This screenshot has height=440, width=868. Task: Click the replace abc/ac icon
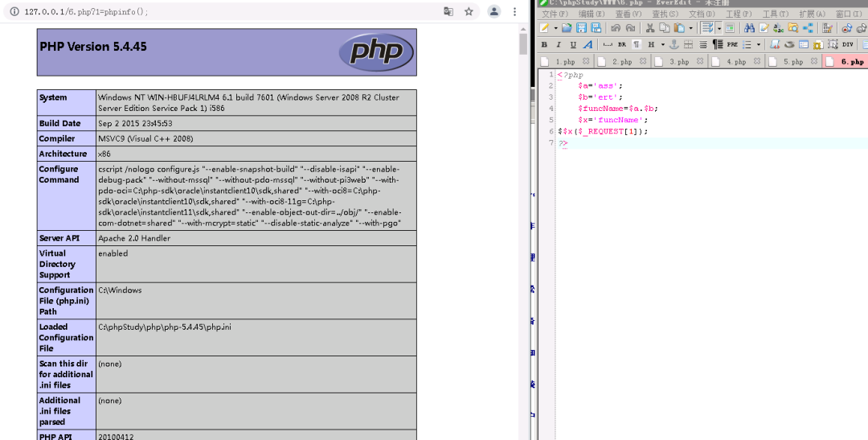tap(778, 27)
